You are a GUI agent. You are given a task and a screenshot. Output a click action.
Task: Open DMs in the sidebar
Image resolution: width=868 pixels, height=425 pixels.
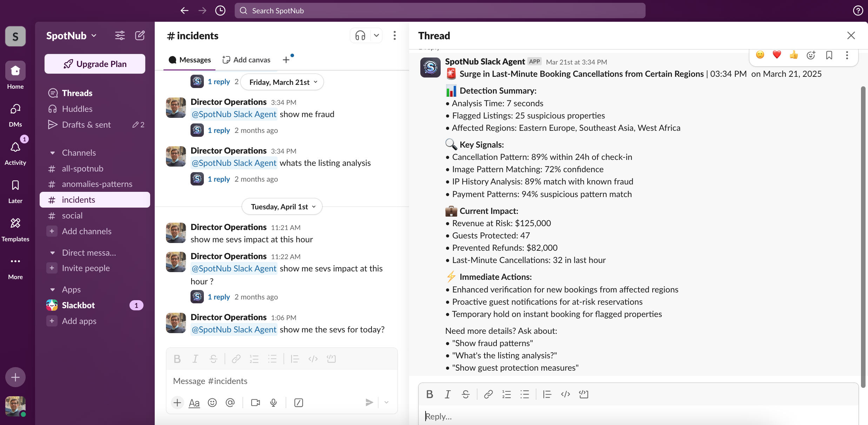(15, 115)
